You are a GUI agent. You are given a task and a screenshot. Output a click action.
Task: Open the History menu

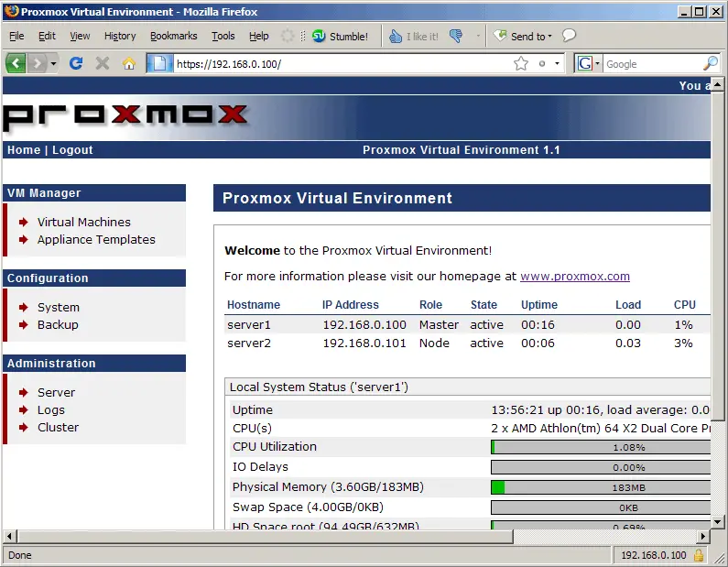point(120,36)
